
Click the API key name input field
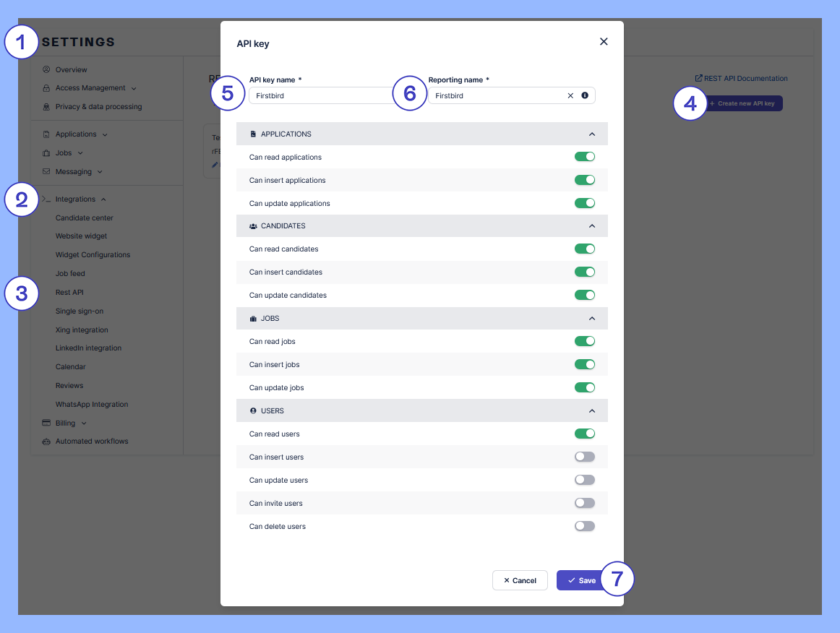click(318, 95)
